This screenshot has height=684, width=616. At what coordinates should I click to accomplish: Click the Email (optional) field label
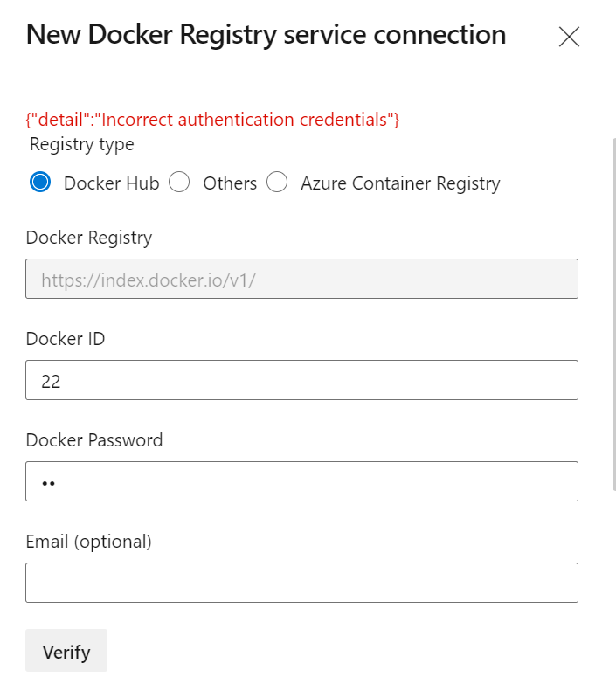tap(88, 542)
